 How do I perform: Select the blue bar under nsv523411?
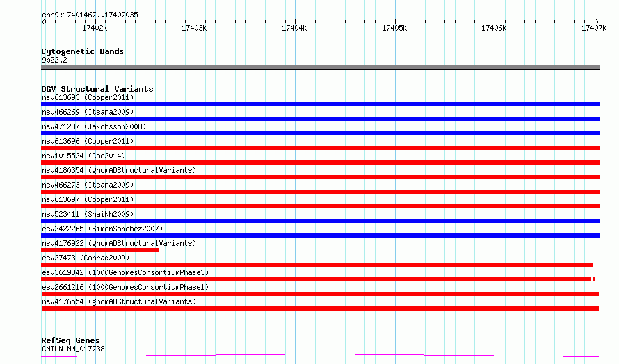(320, 221)
